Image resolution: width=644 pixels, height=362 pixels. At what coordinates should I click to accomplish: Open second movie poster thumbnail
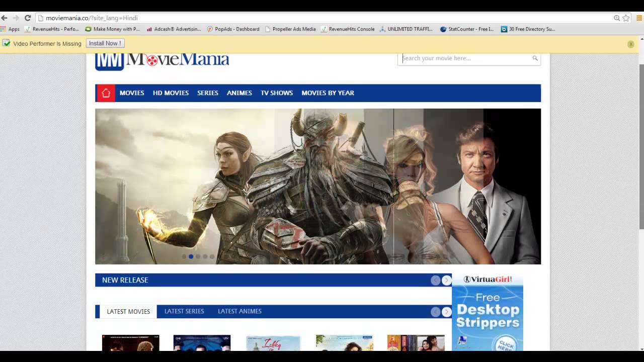tap(202, 343)
